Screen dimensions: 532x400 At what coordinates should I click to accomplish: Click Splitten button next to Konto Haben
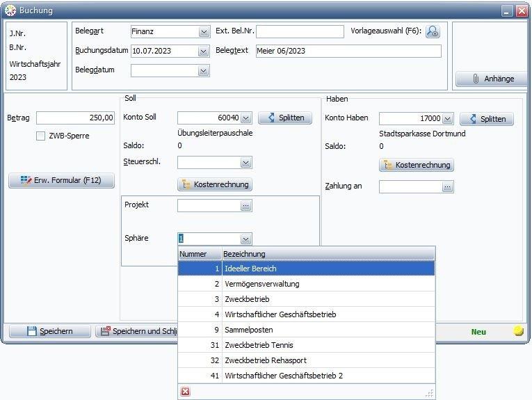[486, 119]
